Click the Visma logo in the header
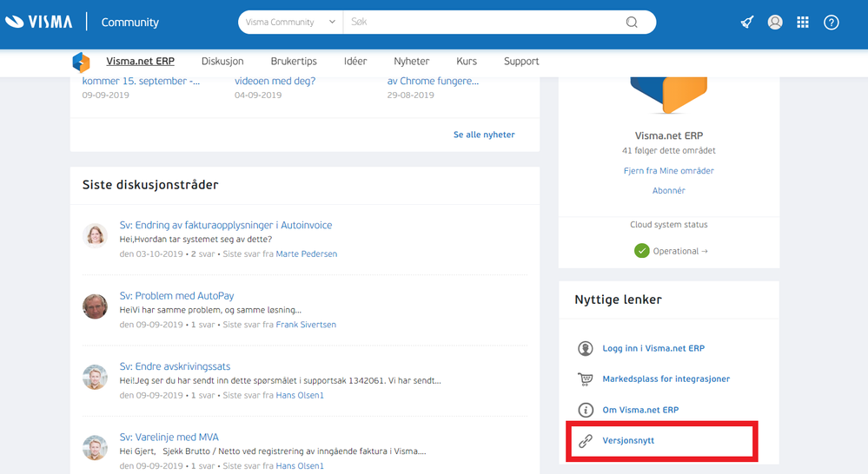The width and height of the screenshot is (868, 474). coord(38,22)
